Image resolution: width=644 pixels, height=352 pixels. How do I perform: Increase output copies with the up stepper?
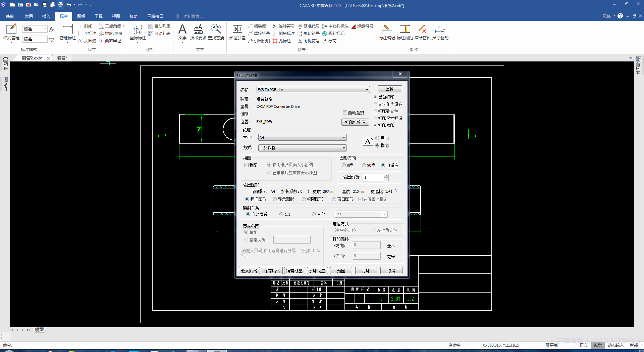coord(386,176)
